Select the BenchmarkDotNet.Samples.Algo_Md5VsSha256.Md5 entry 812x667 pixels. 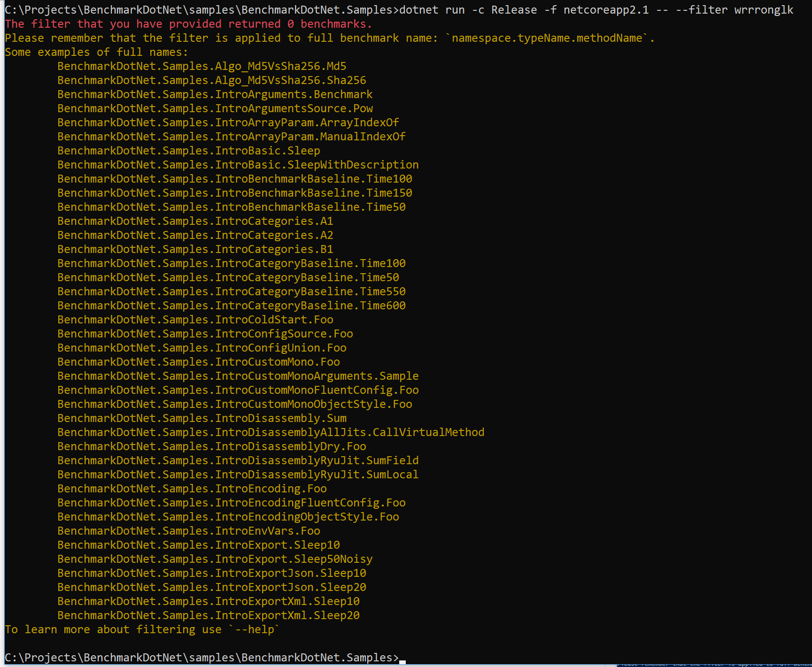(x=201, y=66)
